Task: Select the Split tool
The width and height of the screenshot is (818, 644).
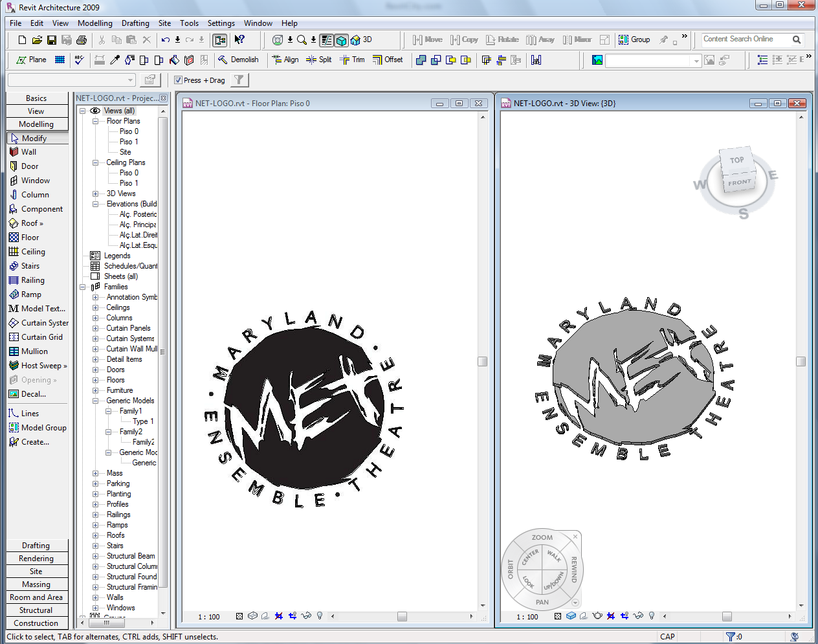Action: pyautogui.click(x=318, y=60)
